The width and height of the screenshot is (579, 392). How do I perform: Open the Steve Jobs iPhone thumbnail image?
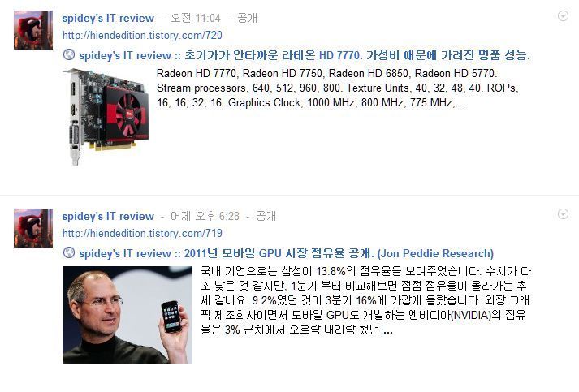click(x=127, y=315)
